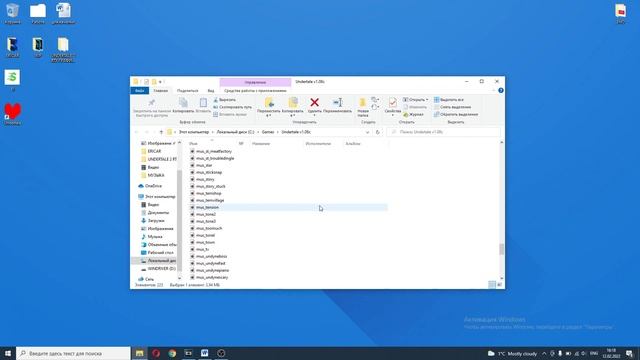Screen dimensions: 640x360
Task: Click file list vertical scrollbar thumb
Action: point(502,249)
